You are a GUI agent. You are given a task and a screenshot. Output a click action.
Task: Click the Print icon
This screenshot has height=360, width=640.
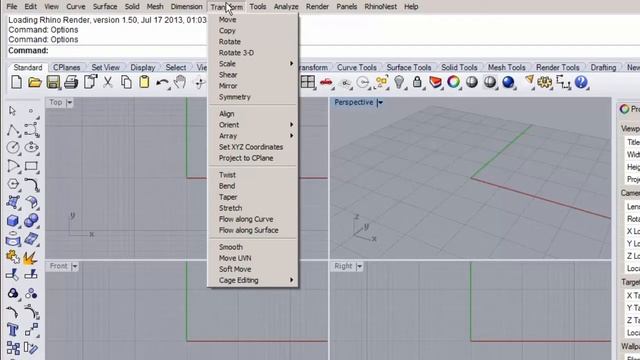point(71,82)
